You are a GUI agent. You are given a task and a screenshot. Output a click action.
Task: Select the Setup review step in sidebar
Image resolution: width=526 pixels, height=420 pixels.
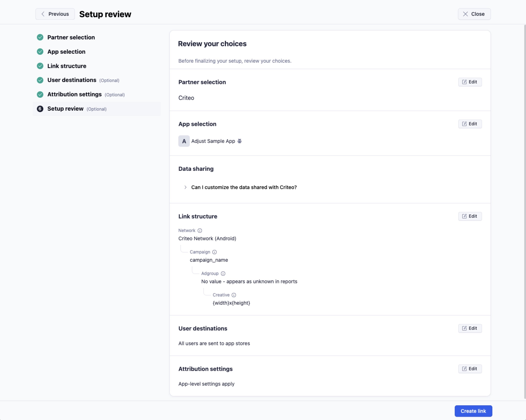pos(96,109)
